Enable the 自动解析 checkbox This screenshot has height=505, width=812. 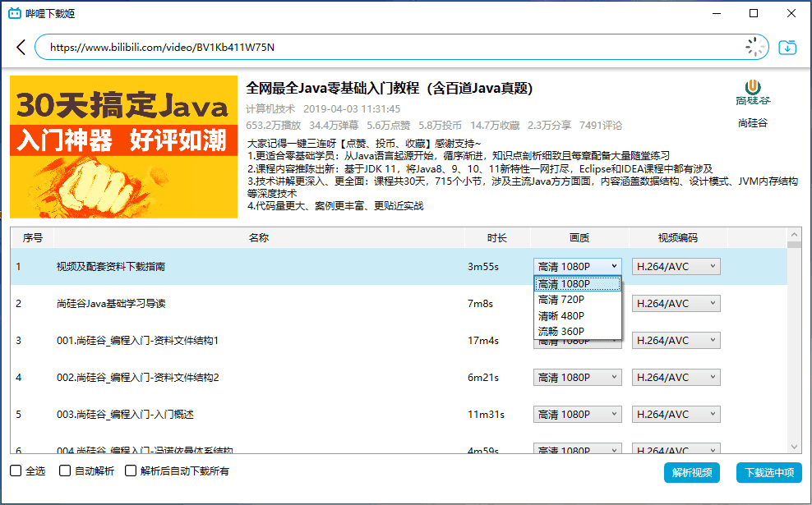65,471
